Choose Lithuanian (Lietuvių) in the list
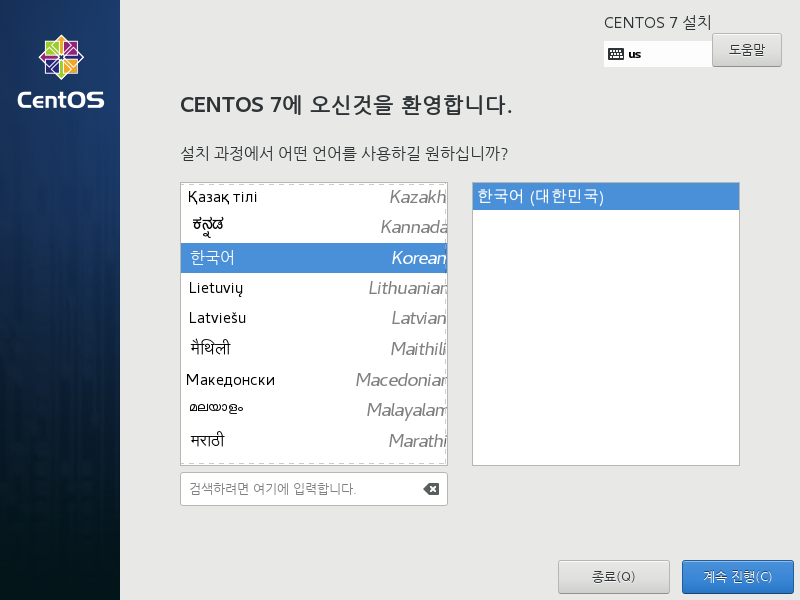 click(314, 288)
